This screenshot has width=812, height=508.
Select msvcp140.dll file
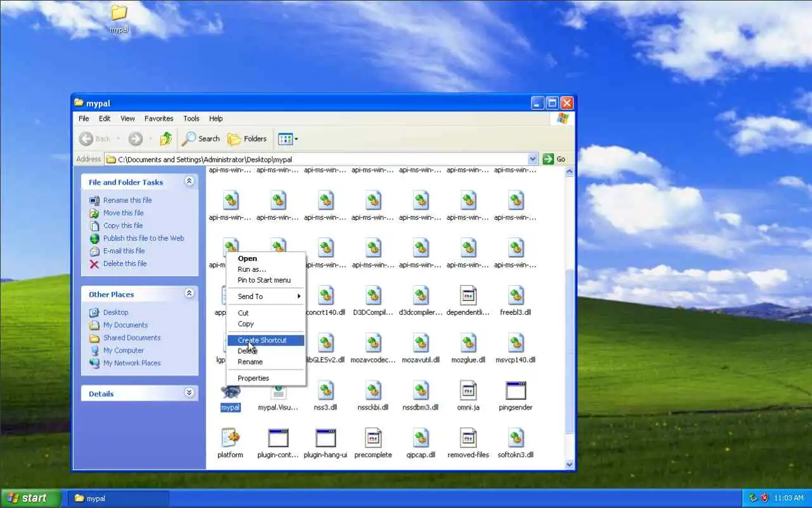(x=516, y=349)
